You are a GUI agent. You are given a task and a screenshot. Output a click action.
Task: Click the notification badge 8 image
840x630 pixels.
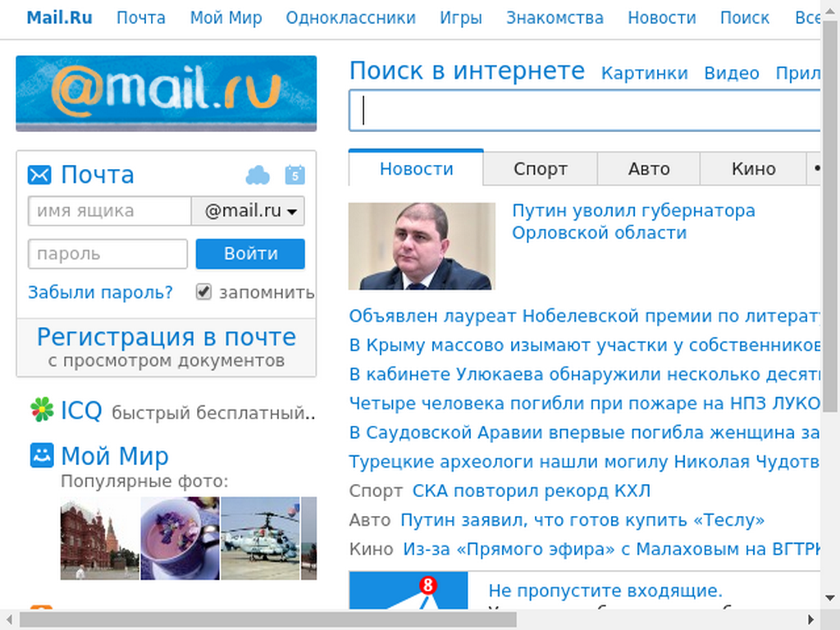pos(409,591)
